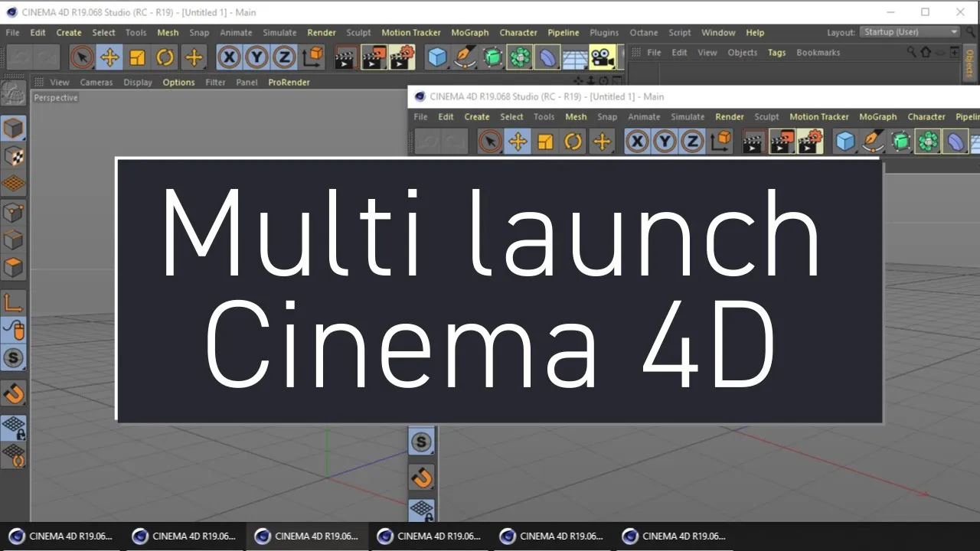This screenshot has width=980, height=551.
Task: Open Bookmarks menu in Object Manager
Action: click(818, 52)
